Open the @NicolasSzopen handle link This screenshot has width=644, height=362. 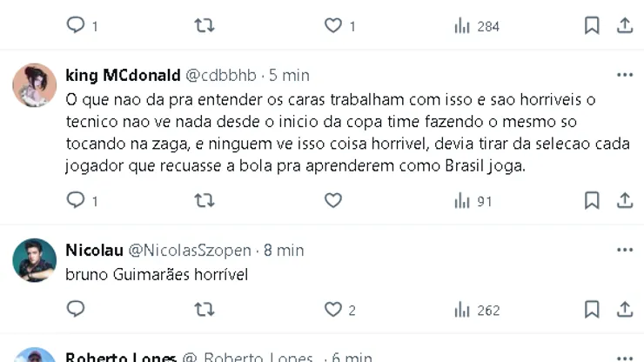pyautogui.click(x=191, y=251)
